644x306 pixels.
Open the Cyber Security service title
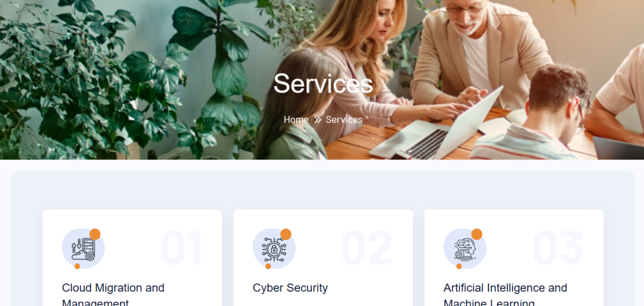[x=290, y=288]
